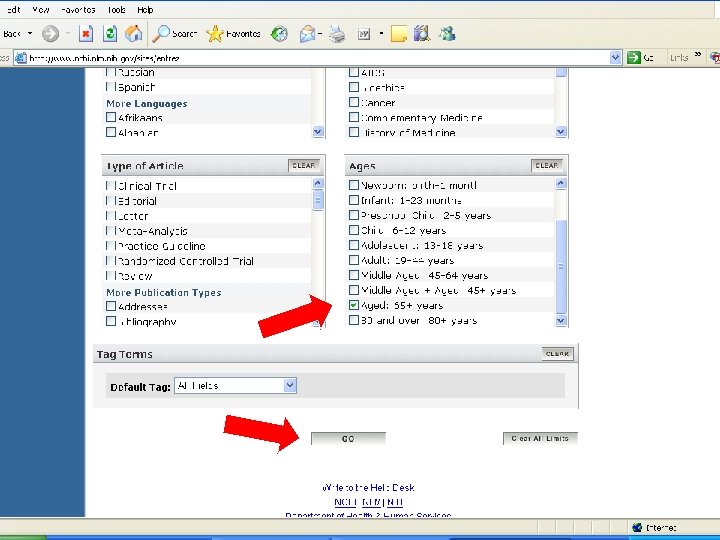Check the Cancer subset checkbox

(354, 102)
